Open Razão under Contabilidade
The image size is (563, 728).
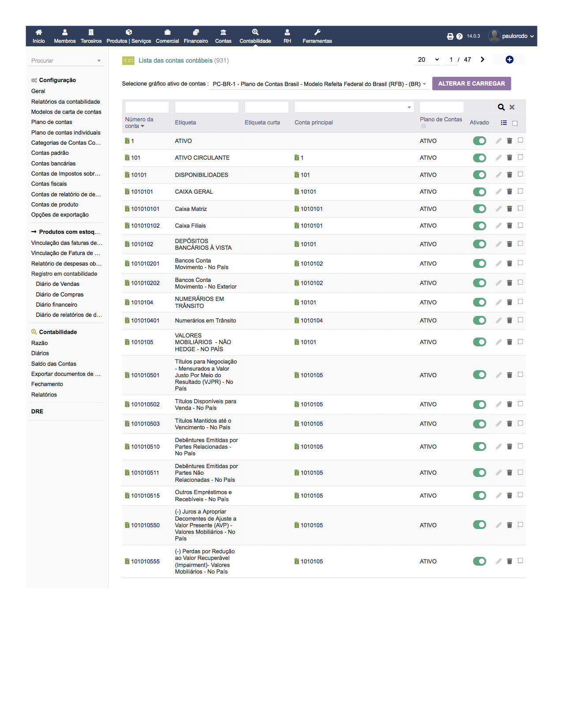[39, 343]
